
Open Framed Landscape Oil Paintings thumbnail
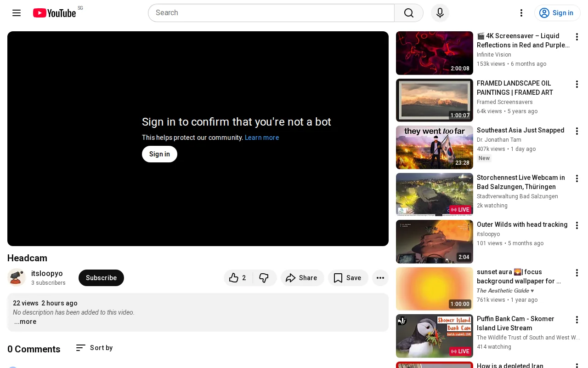tap(435, 100)
